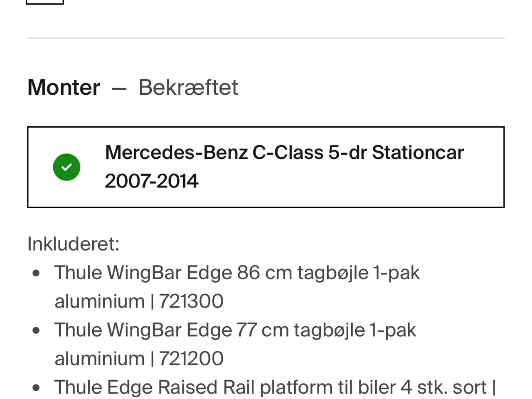Click the partially visible box at top left
The height and width of the screenshot is (399, 532).
(x=45, y=2)
